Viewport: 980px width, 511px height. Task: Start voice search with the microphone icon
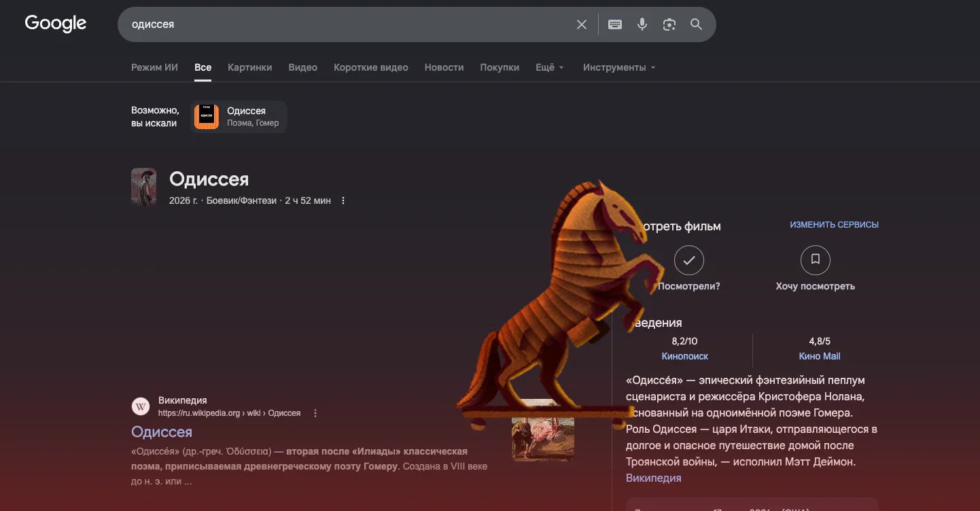click(x=642, y=24)
